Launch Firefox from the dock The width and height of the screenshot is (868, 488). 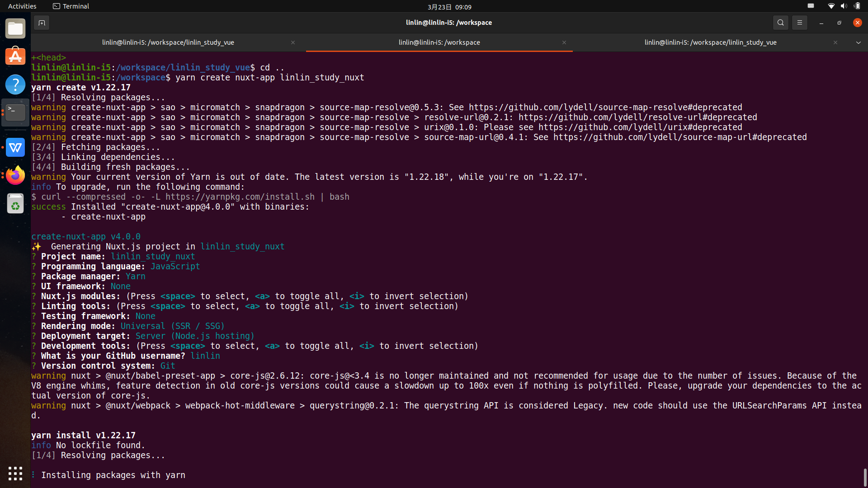(15, 175)
